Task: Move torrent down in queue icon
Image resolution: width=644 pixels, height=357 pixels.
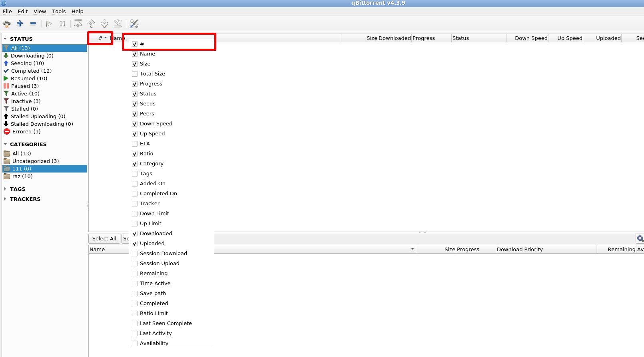Action: point(105,24)
